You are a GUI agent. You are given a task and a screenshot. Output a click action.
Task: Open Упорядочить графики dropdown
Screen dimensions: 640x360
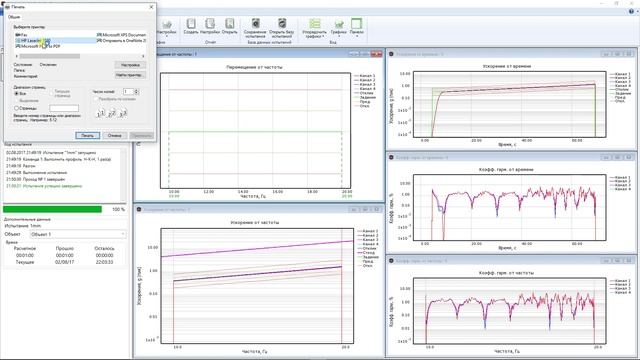(x=314, y=28)
